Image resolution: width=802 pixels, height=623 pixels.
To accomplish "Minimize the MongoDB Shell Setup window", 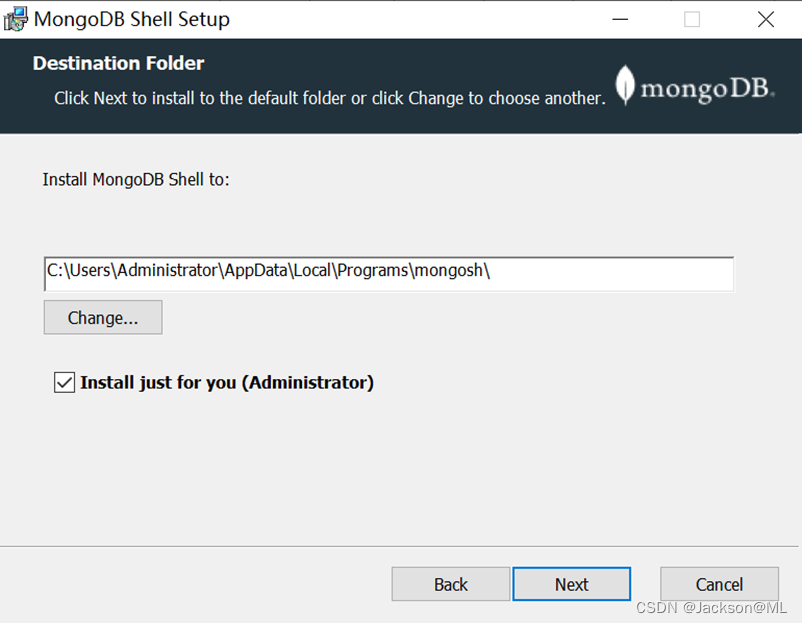I will coord(620,19).
